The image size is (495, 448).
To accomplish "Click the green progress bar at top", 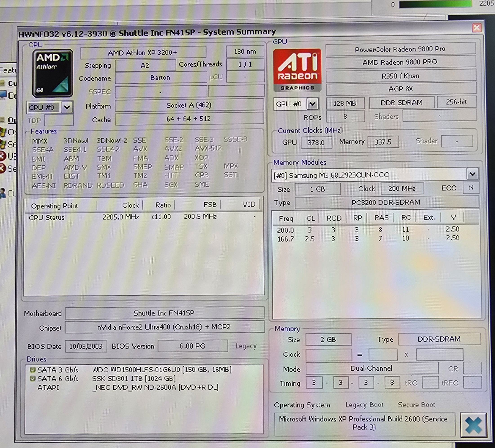I will (x=435, y=4).
